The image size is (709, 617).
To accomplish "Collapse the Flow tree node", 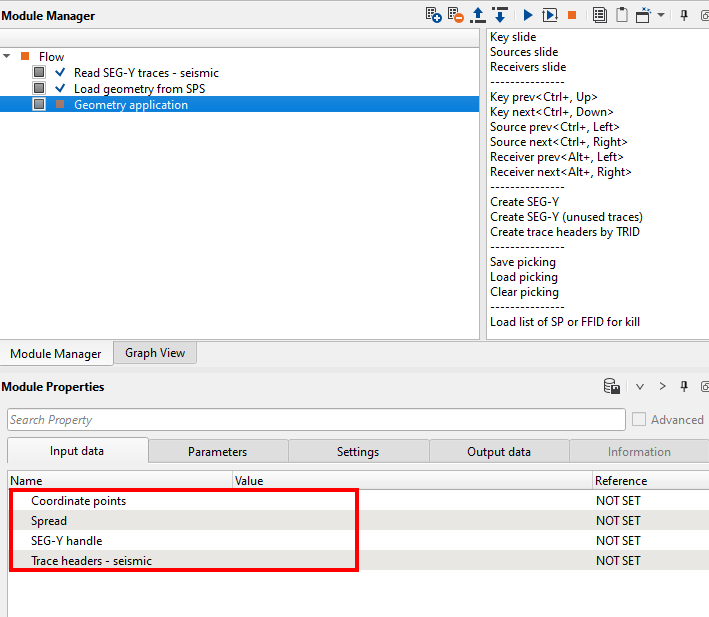I will coord(8,57).
